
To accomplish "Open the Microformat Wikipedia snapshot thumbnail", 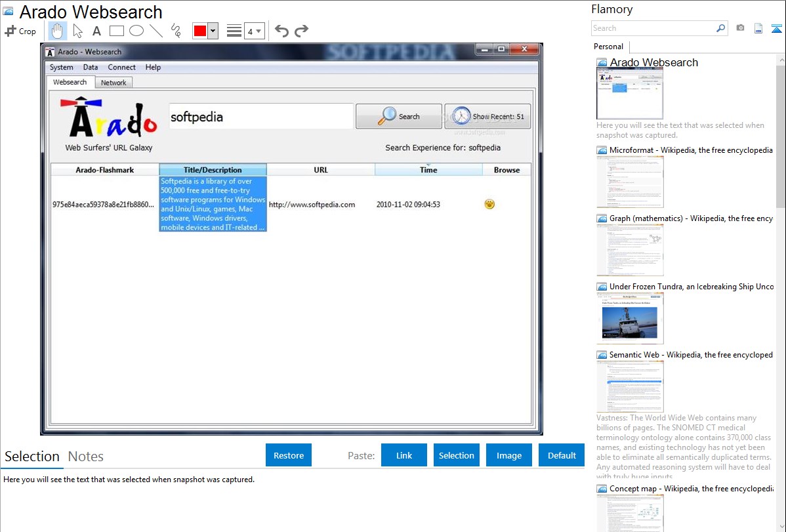I will click(x=630, y=182).
